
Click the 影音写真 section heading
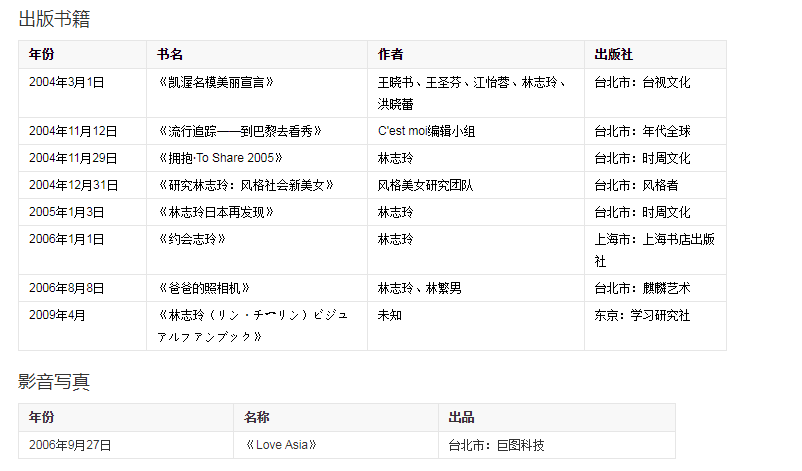point(54,381)
